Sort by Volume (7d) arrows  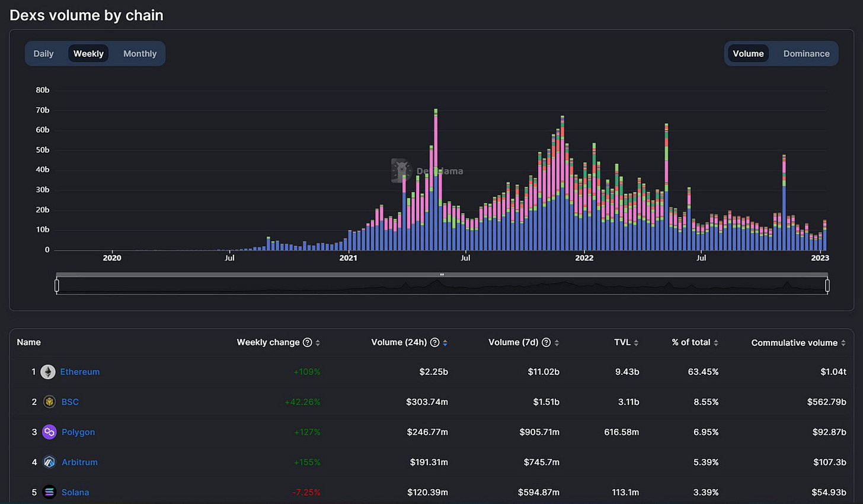[x=557, y=343]
